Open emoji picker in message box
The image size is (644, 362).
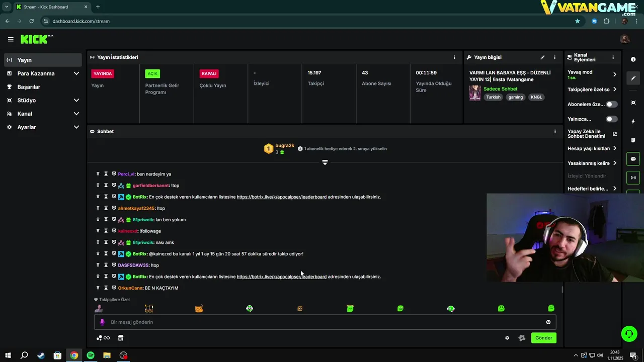[x=548, y=322]
